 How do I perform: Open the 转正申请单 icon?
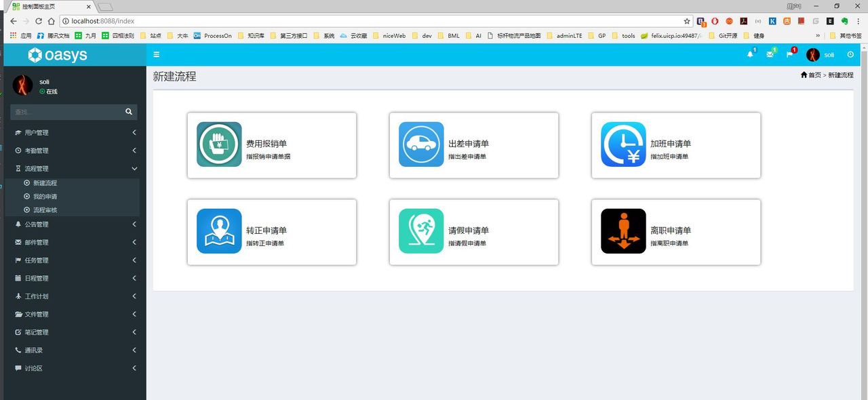[219, 231]
